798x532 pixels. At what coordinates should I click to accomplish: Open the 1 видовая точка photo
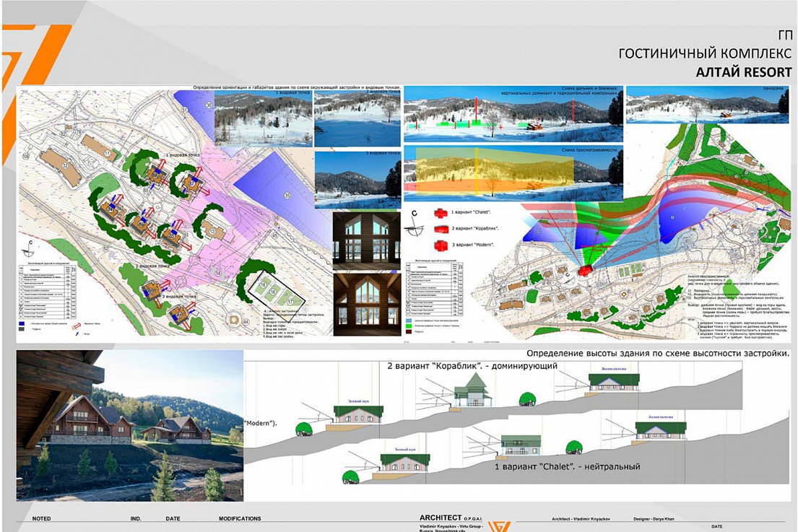pos(263,118)
